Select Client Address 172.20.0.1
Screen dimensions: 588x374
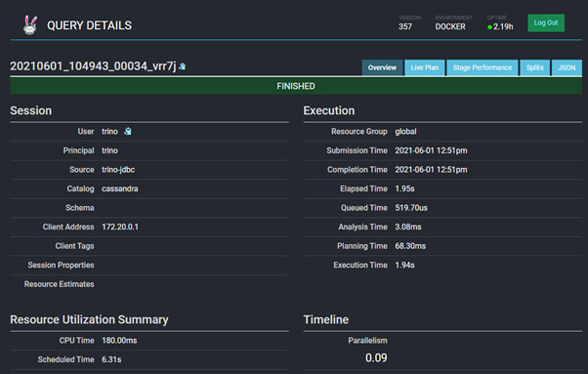click(x=120, y=228)
